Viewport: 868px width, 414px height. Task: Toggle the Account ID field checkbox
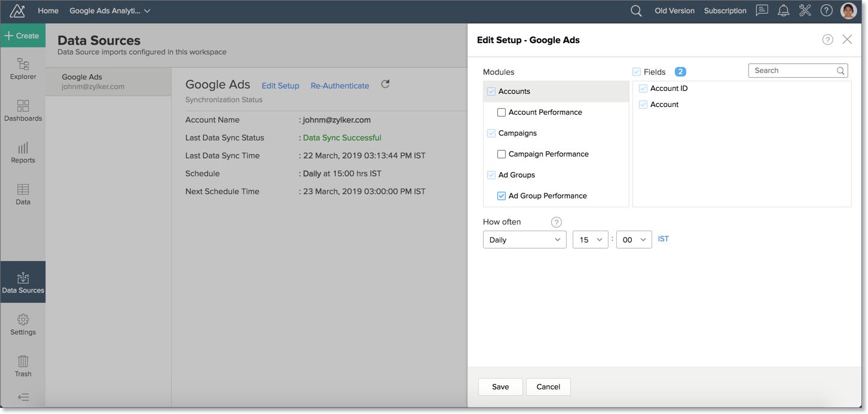[x=643, y=88]
